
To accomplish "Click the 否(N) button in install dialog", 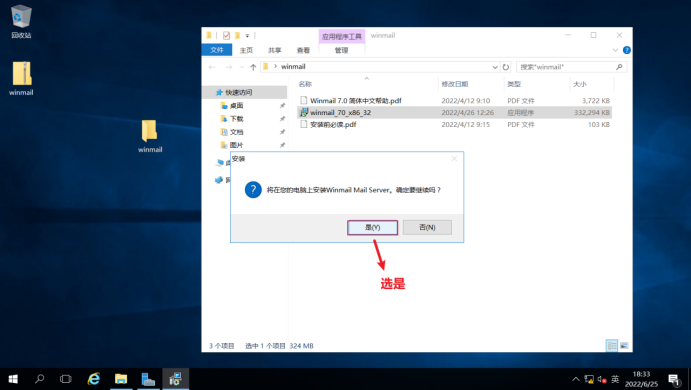I will pos(427,227).
